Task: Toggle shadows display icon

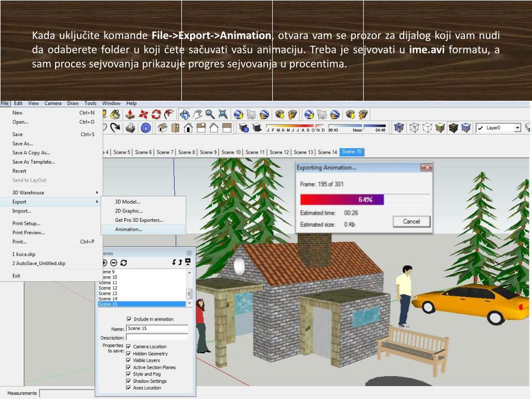Action: (x=257, y=128)
